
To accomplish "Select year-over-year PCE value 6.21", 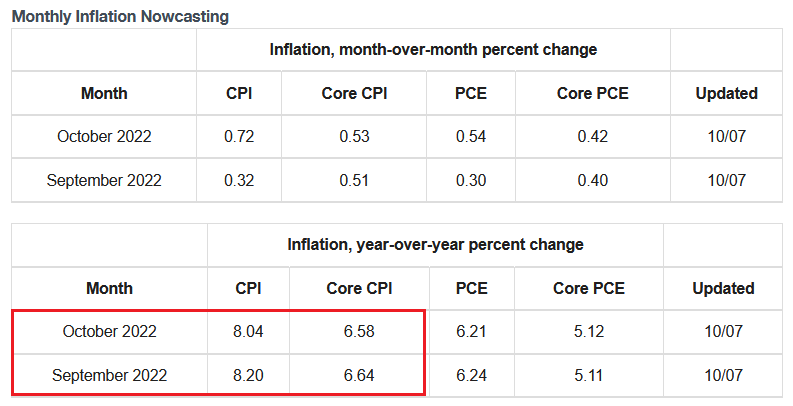I will pyautogui.click(x=471, y=332).
